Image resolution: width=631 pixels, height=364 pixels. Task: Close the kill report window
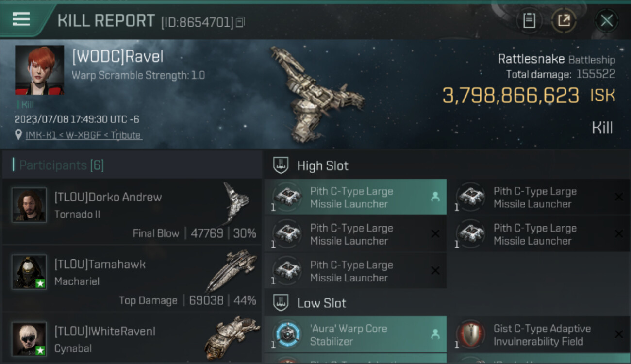coord(606,20)
